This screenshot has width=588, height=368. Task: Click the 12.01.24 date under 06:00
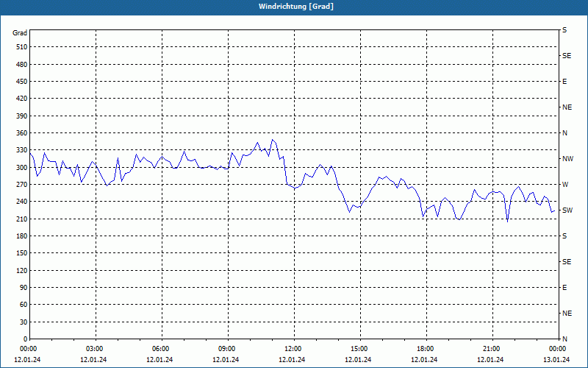pyautogui.click(x=159, y=360)
